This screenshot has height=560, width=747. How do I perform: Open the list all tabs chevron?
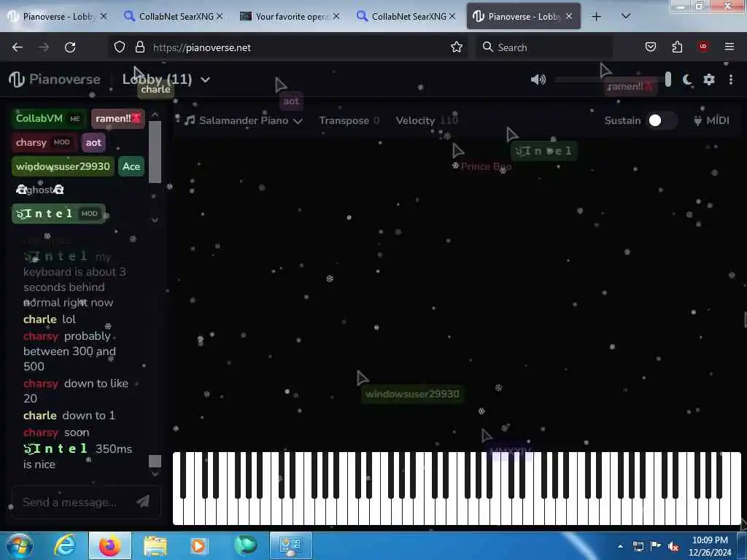coord(626,16)
